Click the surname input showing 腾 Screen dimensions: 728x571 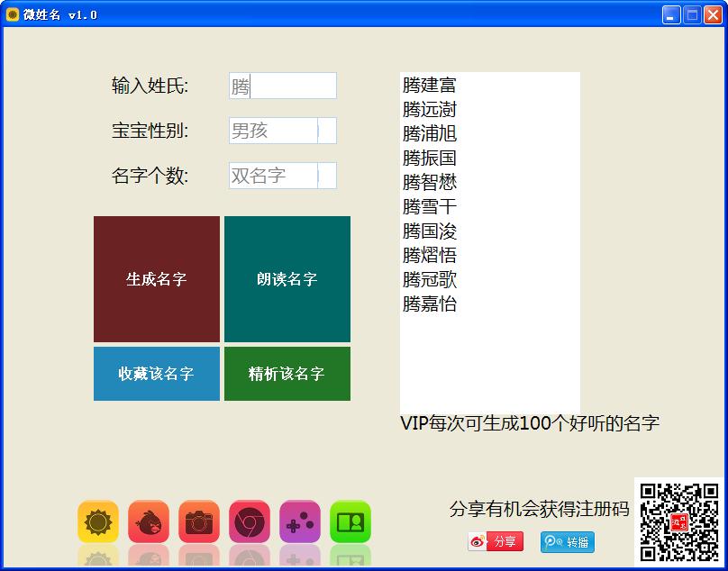[282, 86]
